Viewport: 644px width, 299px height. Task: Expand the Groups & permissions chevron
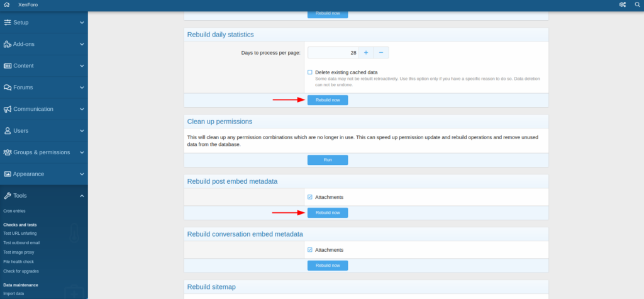[x=82, y=152]
